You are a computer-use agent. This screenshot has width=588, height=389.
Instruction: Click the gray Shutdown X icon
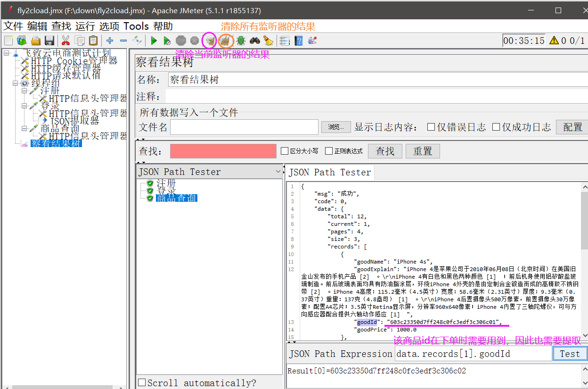pyautogui.click(x=194, y=41)
